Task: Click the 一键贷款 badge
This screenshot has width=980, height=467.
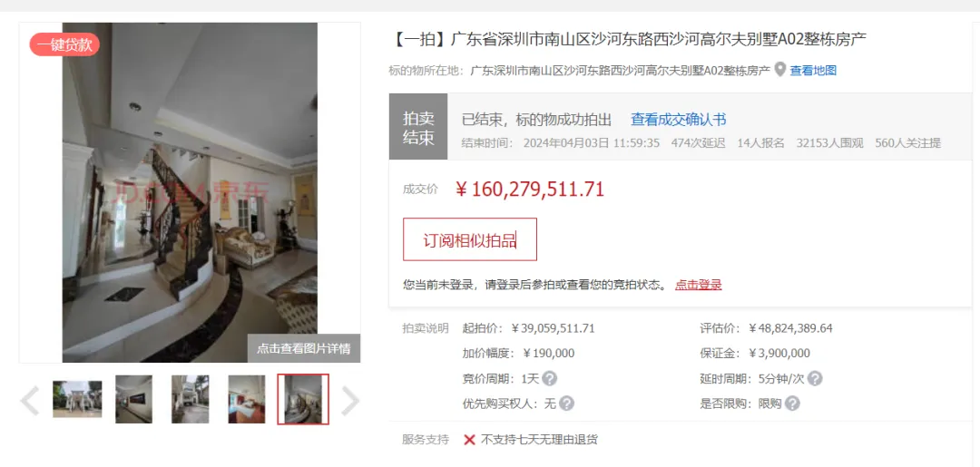Action: [x=64, y=45]
